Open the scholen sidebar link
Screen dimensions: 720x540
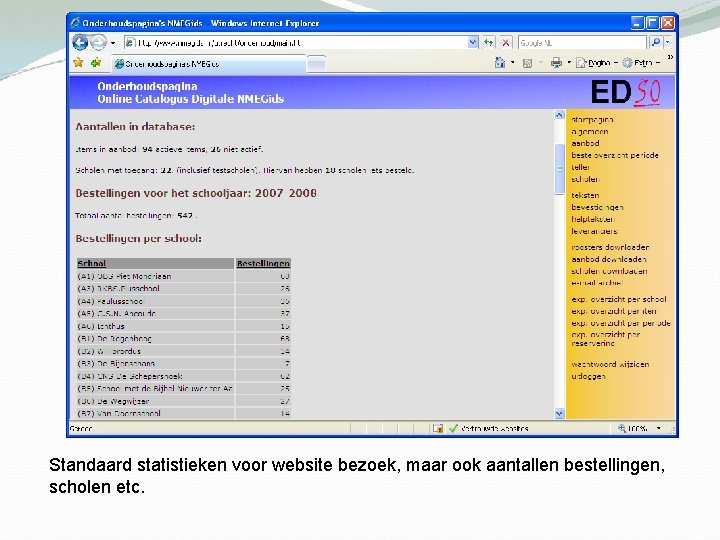point(585,179)
